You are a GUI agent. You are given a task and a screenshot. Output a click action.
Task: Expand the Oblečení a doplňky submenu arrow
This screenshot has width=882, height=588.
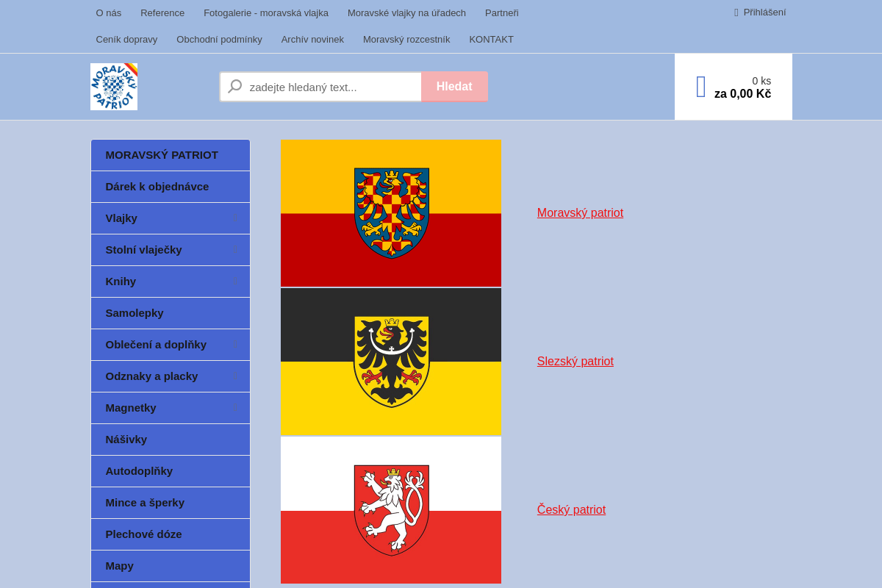pos(234,345)
